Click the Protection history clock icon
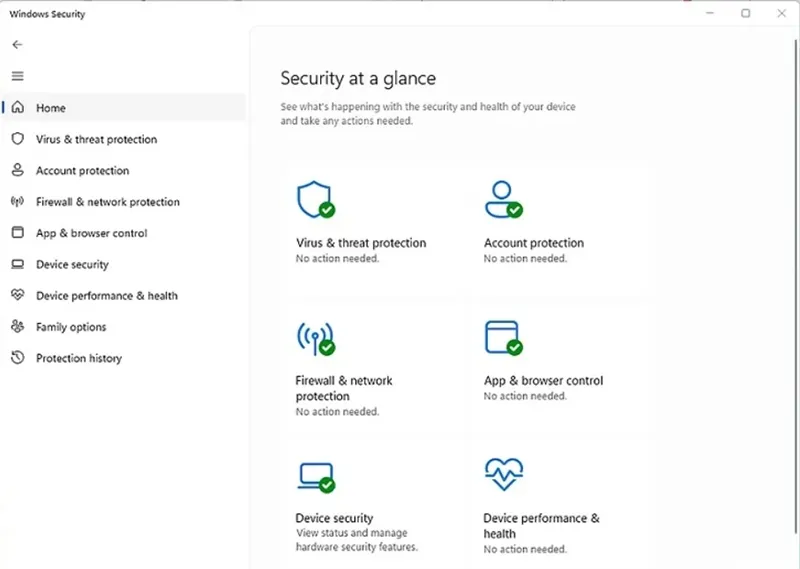 [17, 358]
